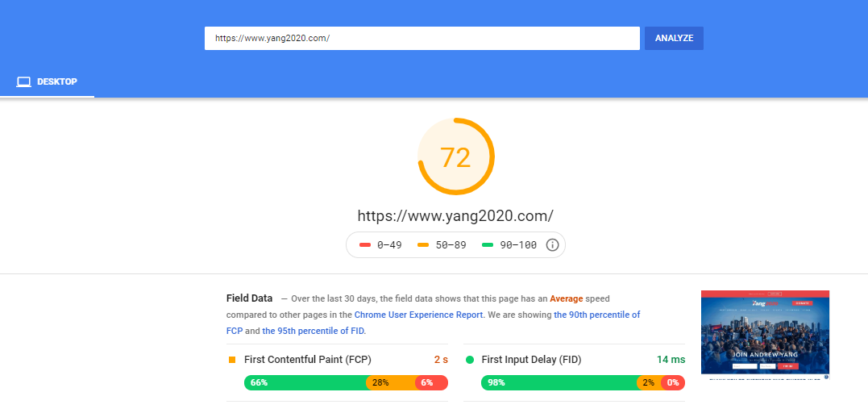
Task: Open the score legend info icon
Action: click(552, 245)
